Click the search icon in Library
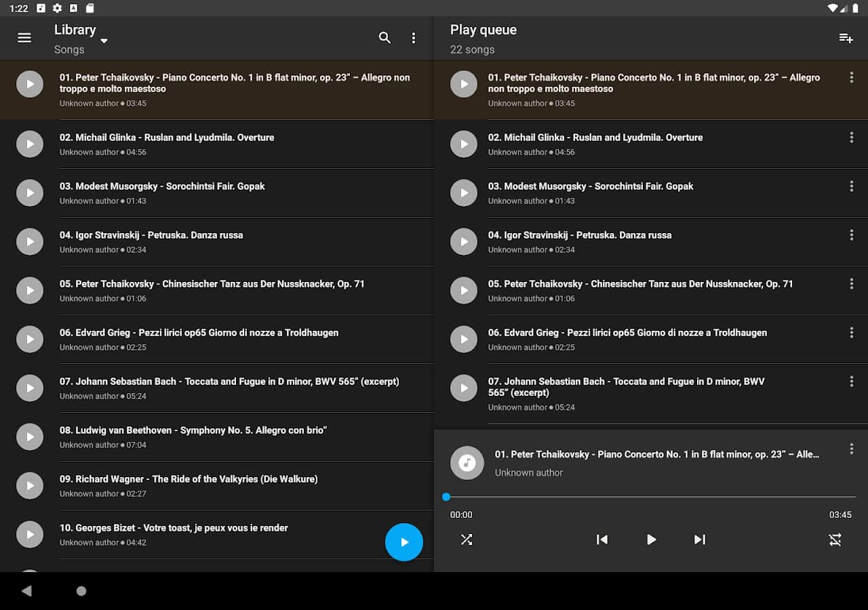The height and width of the screenshot is (610, 868). point(384,38)
